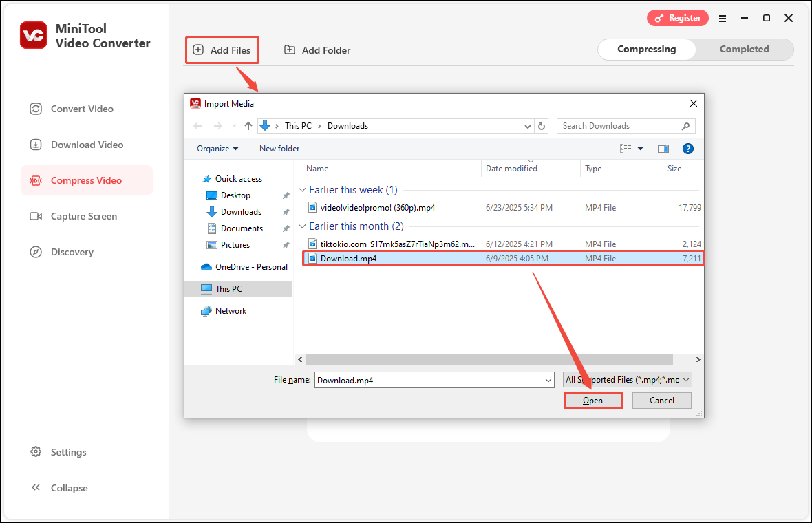The width and height of the screenshot is (812, 523).
Task: Open the Organize dropdown menu
Action: 217,149
